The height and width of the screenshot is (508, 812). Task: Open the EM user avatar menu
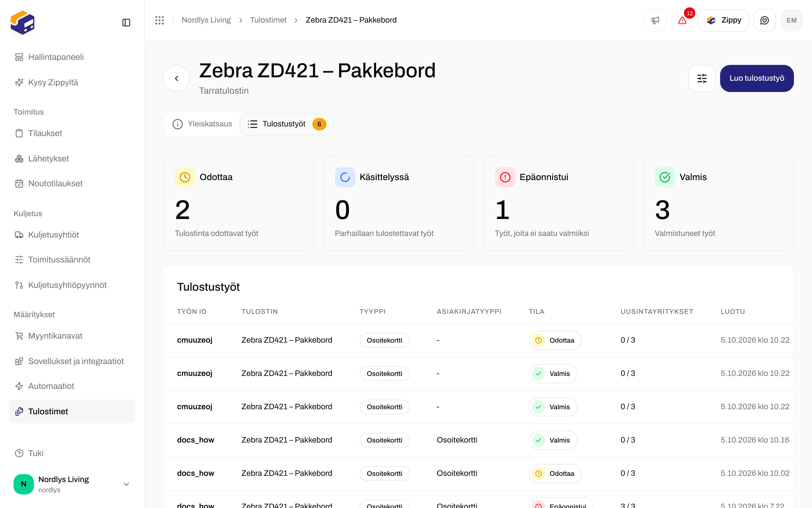791,21
